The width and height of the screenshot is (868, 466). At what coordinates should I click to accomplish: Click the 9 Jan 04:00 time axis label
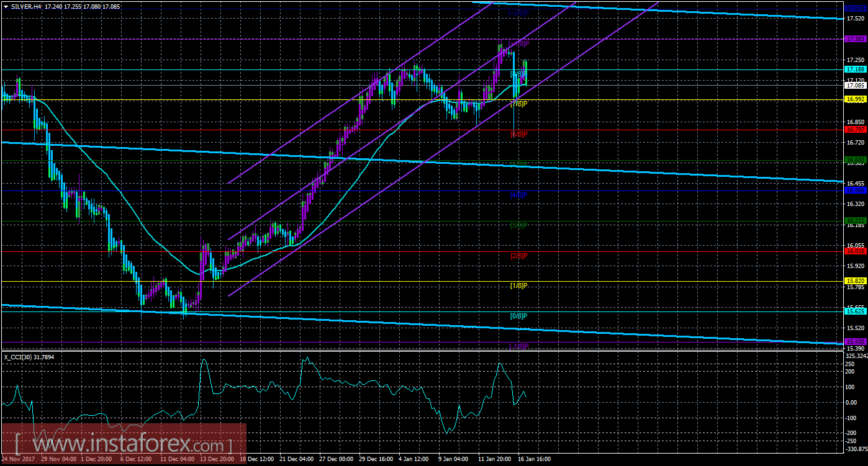click(x=454, y=460)
